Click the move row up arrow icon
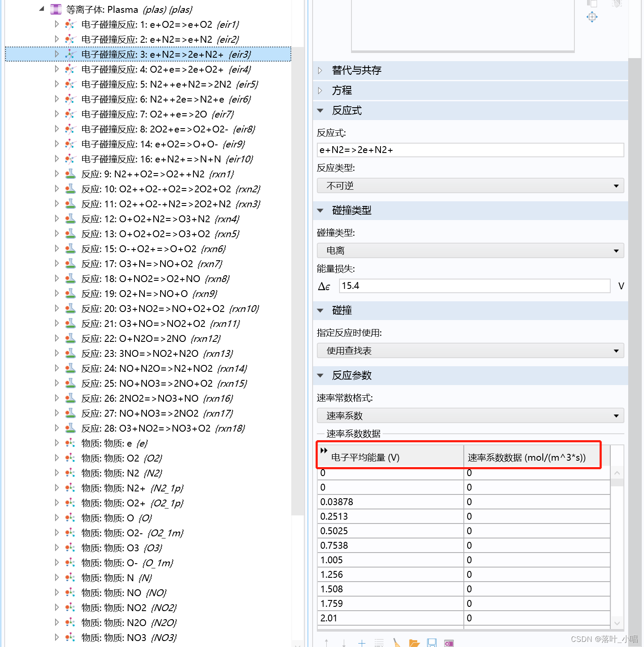The width and height of the screenshot is (644, 647). (x=327, y=643)
